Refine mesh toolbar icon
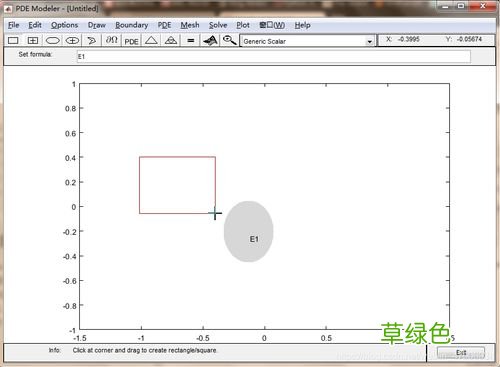 171,41
